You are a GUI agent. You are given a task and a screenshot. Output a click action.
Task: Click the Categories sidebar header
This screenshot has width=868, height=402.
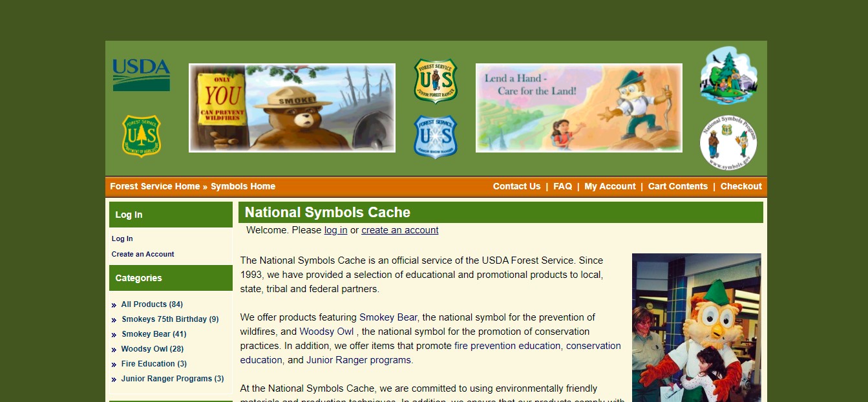pyautogui.click(x=171, y=278)
